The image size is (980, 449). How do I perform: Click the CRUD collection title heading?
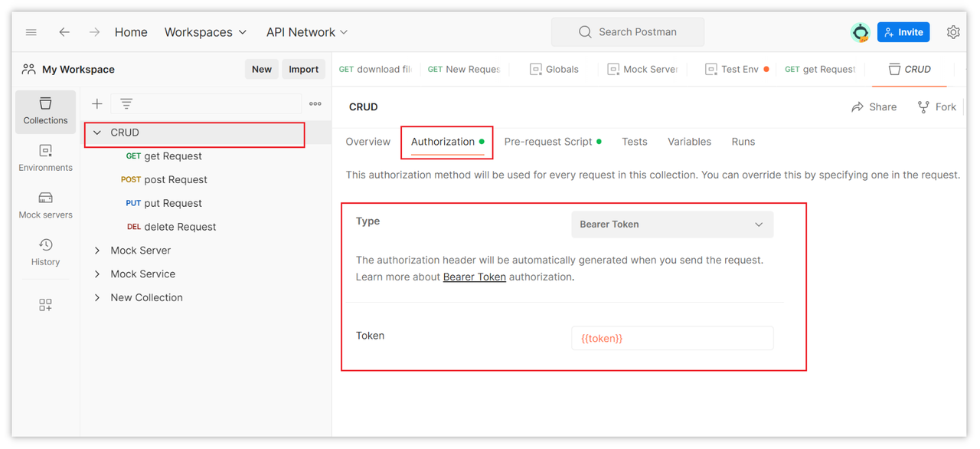[364, 107]
